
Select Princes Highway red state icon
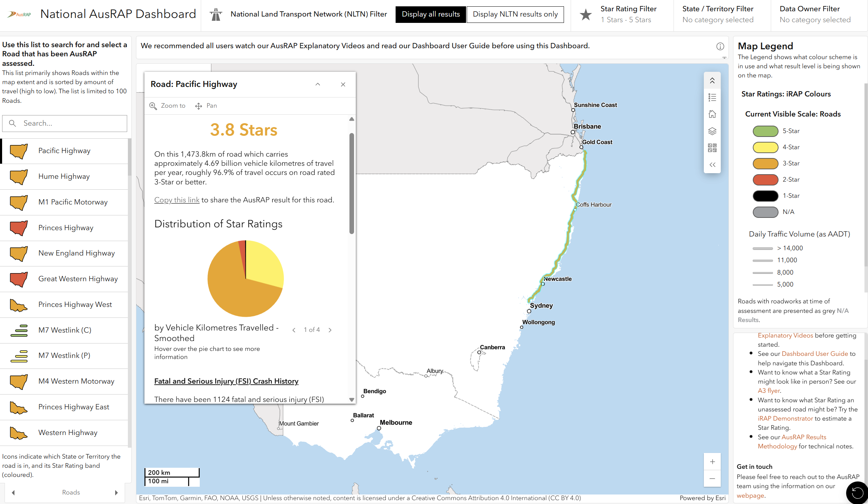19,228
